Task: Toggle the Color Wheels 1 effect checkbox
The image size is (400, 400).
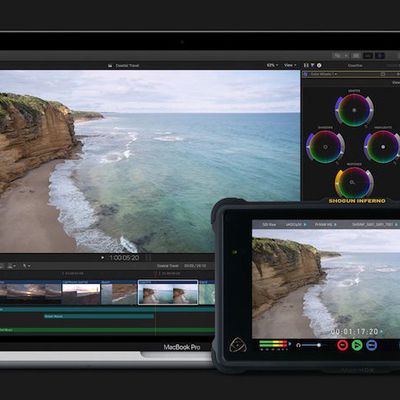Action: (306, 74)
